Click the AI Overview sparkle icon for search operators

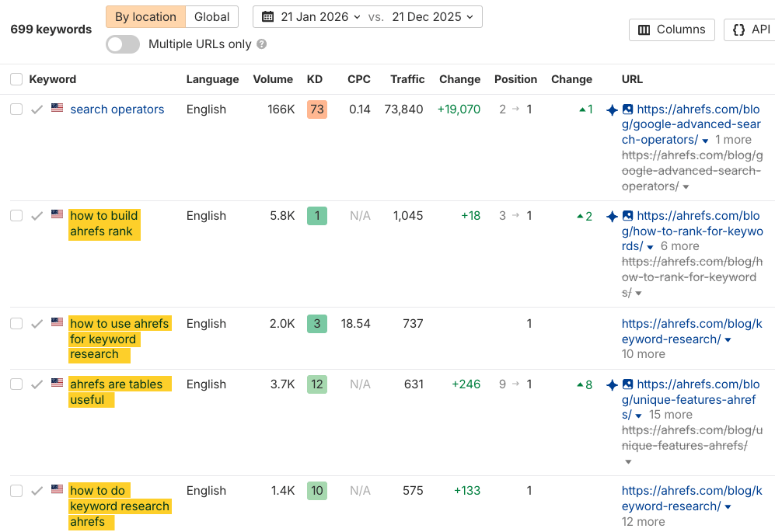click(612, 110)
